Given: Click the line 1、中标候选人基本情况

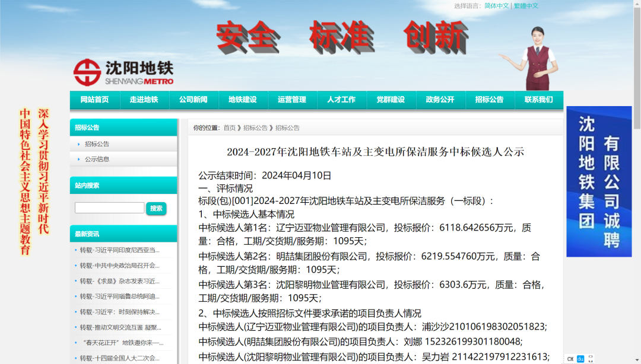Looking at the screenshot, I should (x=246, y=214).
